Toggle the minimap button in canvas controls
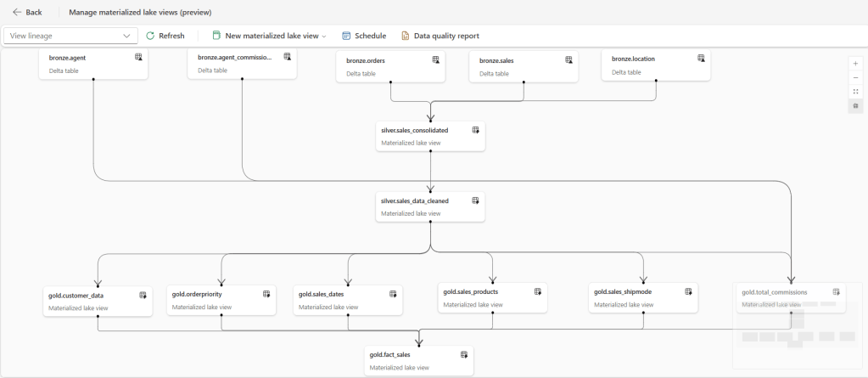 (x=855, y=105)
